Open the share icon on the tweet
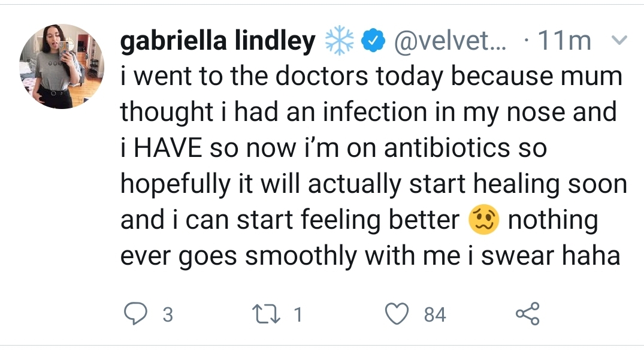 pos(528,314)
